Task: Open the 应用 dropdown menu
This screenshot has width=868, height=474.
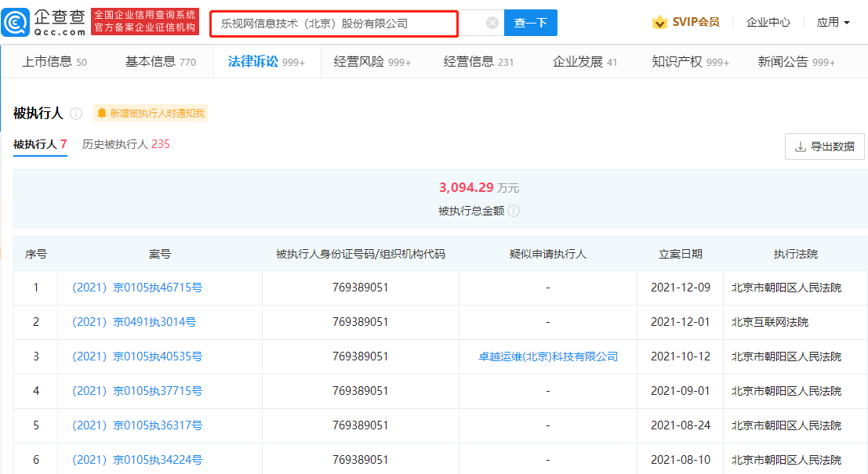Action: (x=833, y=23)
